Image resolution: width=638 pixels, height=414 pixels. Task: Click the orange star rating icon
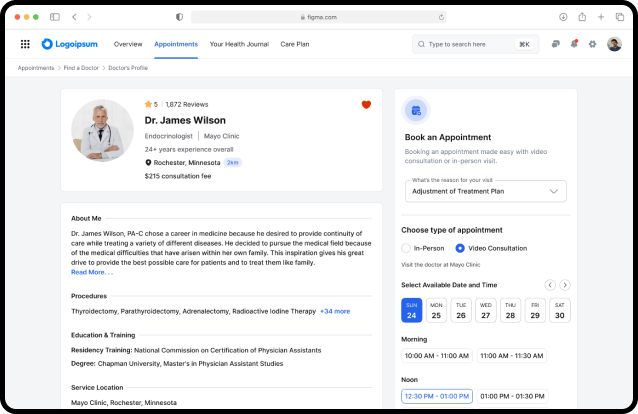point(148,104)
